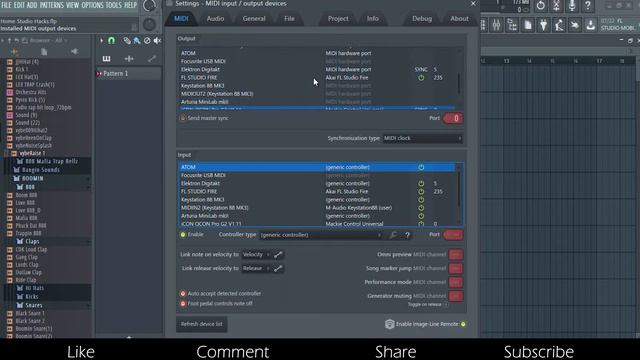640x360 pixels.
Task: Click the question mark next to Controller type
Action: [x=407, y=235]
